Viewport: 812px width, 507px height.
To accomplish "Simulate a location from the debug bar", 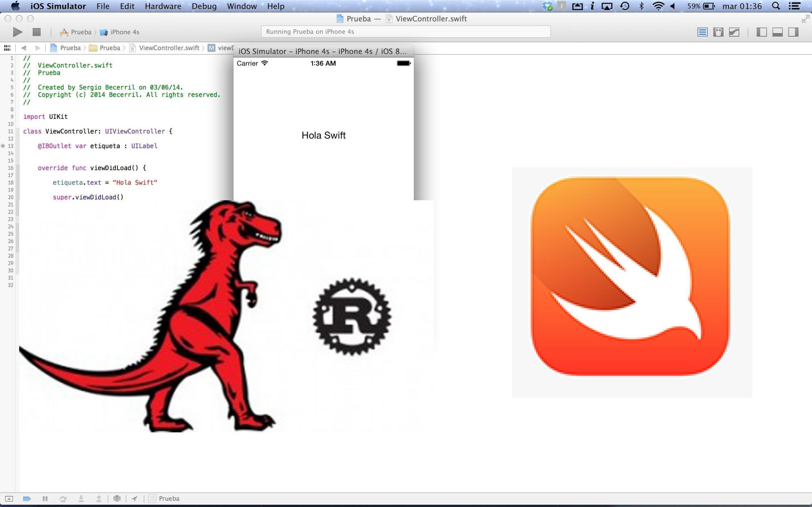I will tap(134, 499).
